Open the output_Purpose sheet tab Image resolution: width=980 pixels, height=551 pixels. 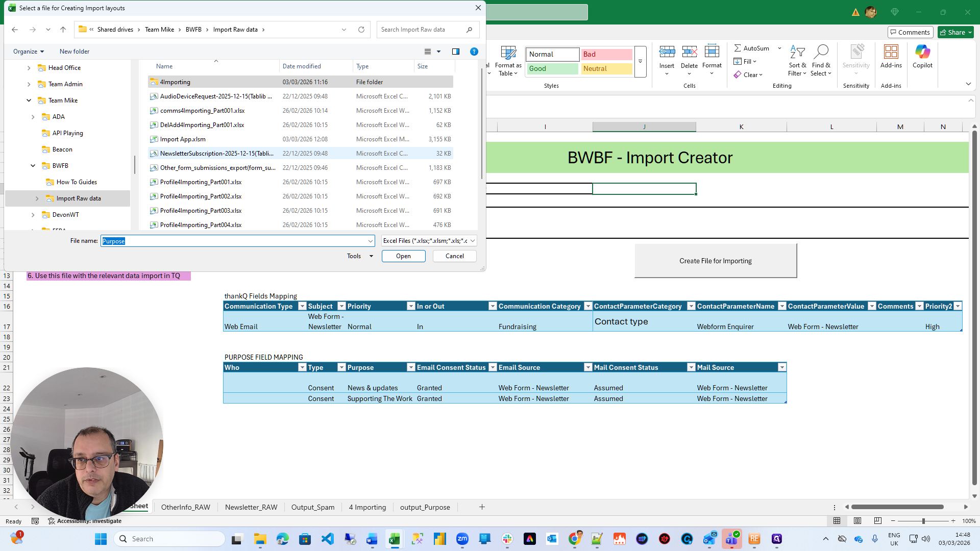click(x=425, y=507)
